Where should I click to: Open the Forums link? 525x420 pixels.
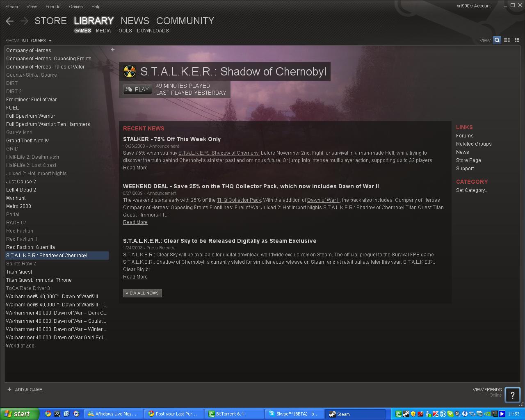point(465,136)
